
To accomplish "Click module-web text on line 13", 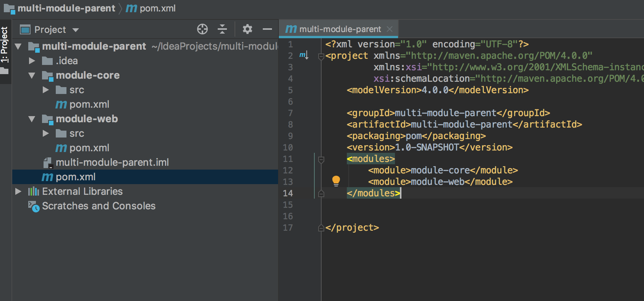I will [x=438, y=181].
